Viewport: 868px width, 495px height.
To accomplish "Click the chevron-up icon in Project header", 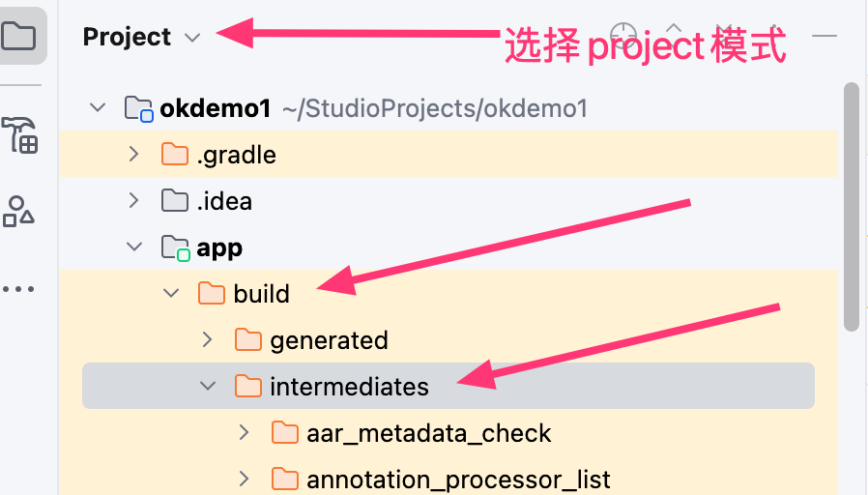I will pos(675,32).
